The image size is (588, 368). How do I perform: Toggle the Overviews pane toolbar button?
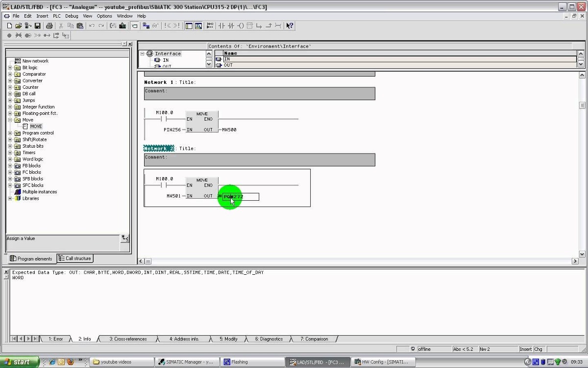pyautogui.click(x=189, y=26)
